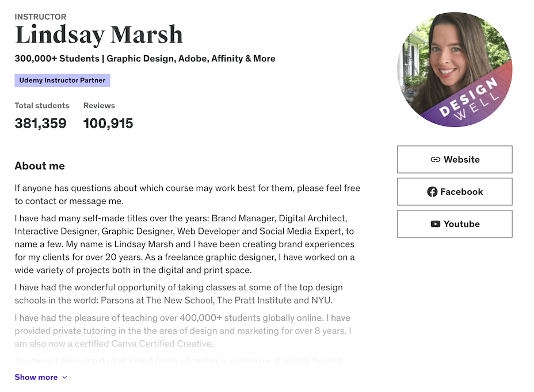Click the YouTube play logo icon
Image resolution: width=534 pixels, height=392 pixels.
pos(436,224)
